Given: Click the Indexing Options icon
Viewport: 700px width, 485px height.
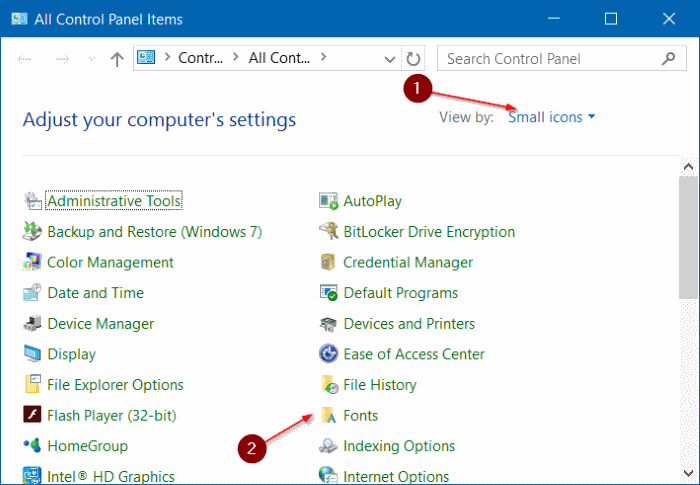Looking at the screenshot, I should click(x=329, y=446).
